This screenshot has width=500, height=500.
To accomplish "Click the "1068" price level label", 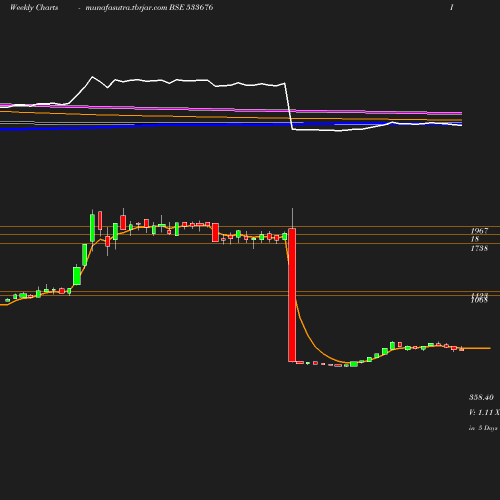I will (479, 300).
